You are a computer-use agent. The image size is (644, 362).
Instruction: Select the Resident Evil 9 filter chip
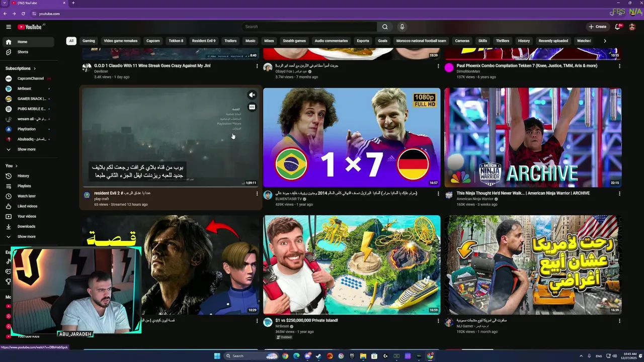tap(204, 41)
